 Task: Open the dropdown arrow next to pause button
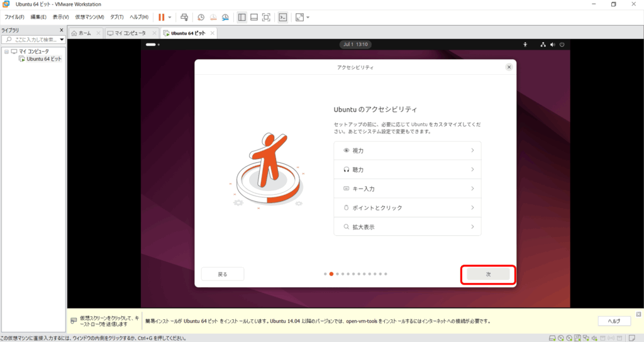coord(170,17)
